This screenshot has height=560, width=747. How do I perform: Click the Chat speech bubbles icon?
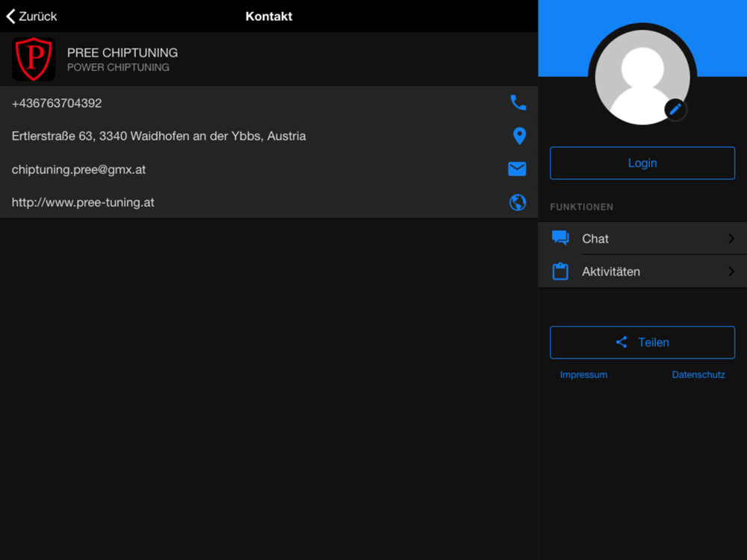(560, 237)
